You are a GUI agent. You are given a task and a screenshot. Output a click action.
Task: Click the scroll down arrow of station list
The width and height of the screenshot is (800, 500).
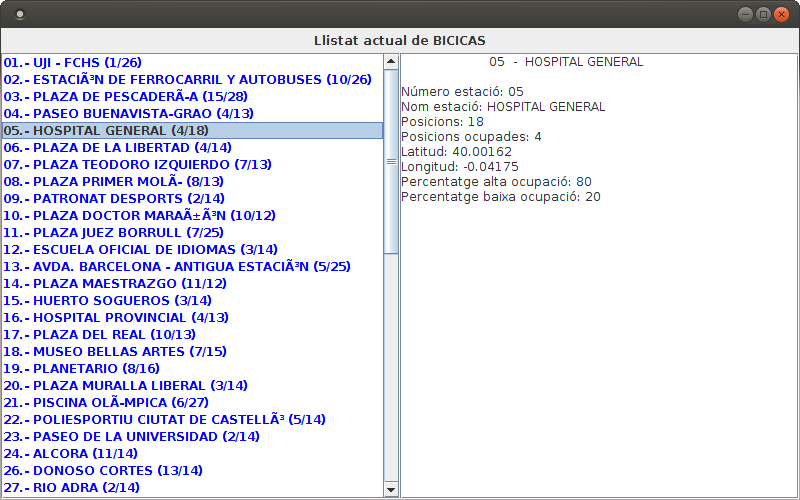point(391,489)
